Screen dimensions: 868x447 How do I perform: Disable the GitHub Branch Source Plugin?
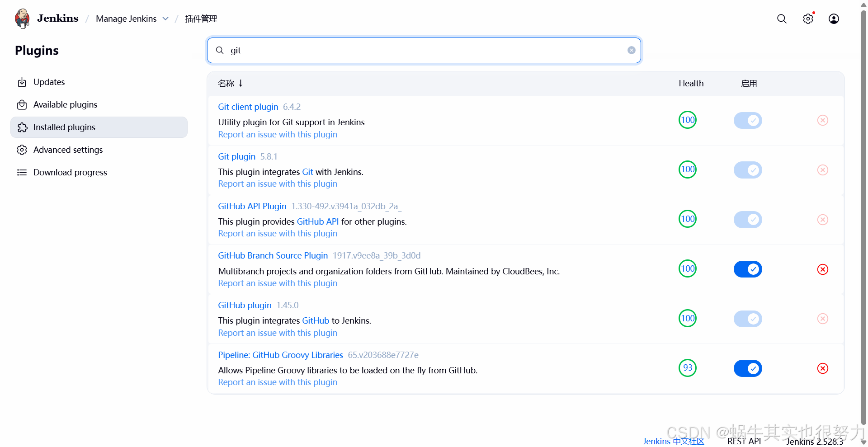tap(748, 269)
